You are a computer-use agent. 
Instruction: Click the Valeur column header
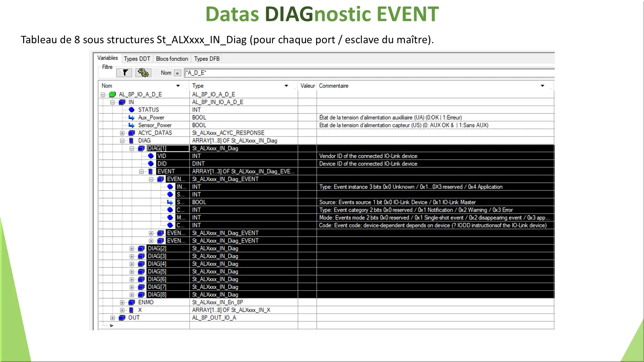pos(307,86)
